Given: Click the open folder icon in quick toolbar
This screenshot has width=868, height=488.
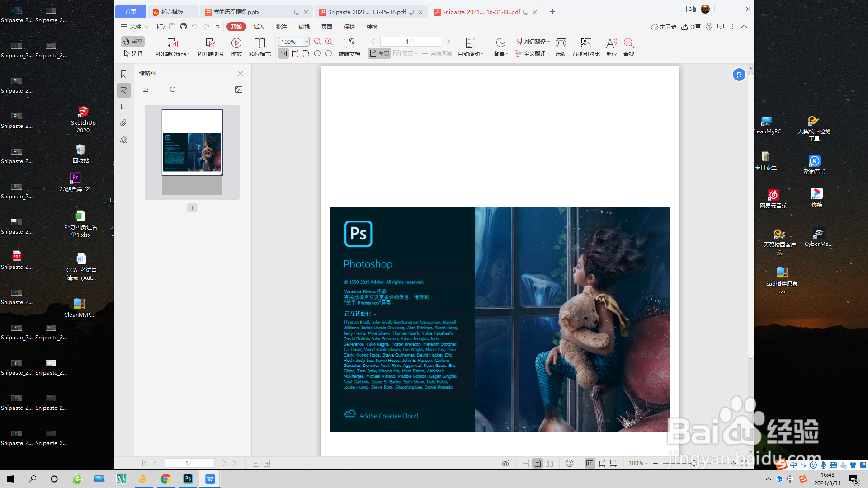Looking at the screenshot, I should pyautogui.click(x=160, y=27).
